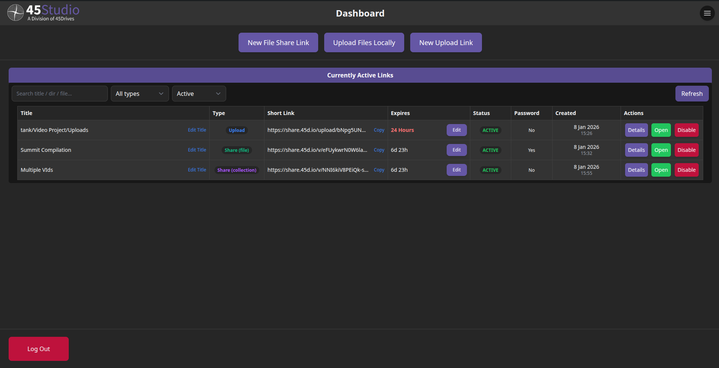Click the Title column header

[27, 113]
